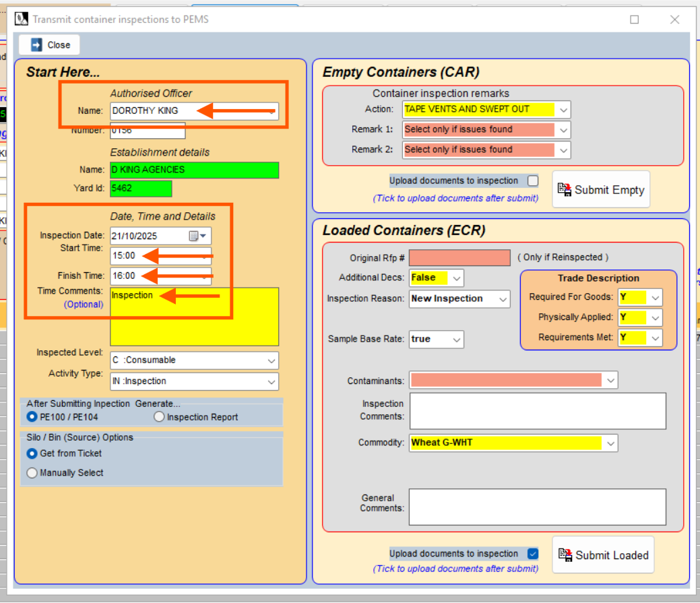Select the Inspection Report radio button
The image size is (700, 603).
(x=160, y=417)
